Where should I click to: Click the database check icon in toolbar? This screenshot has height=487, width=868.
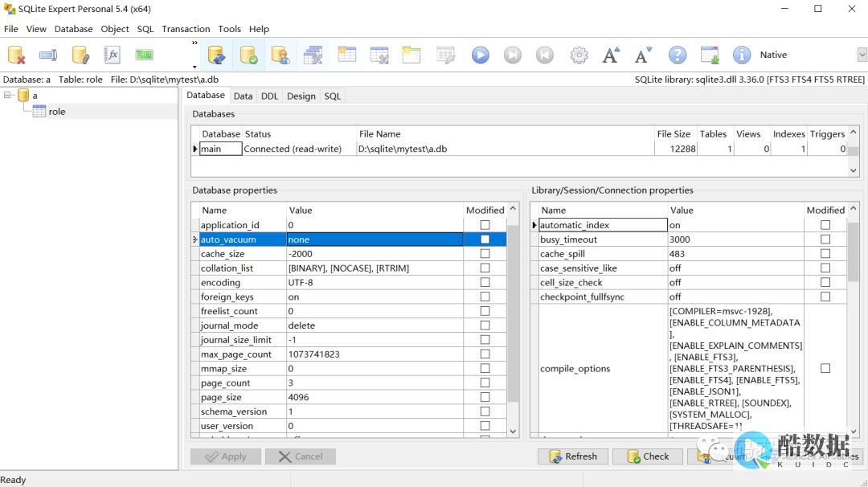click(x=248, y=55)
